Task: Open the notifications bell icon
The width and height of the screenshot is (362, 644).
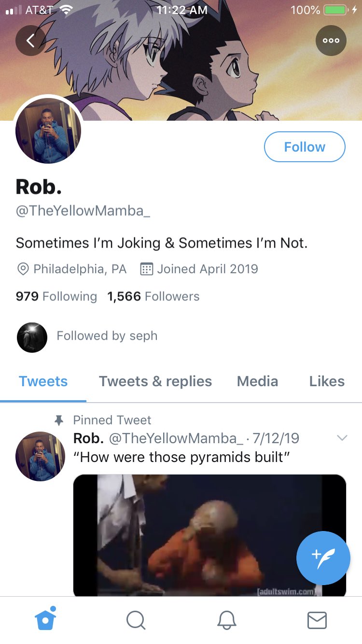Action: click(x=226, y=620)
